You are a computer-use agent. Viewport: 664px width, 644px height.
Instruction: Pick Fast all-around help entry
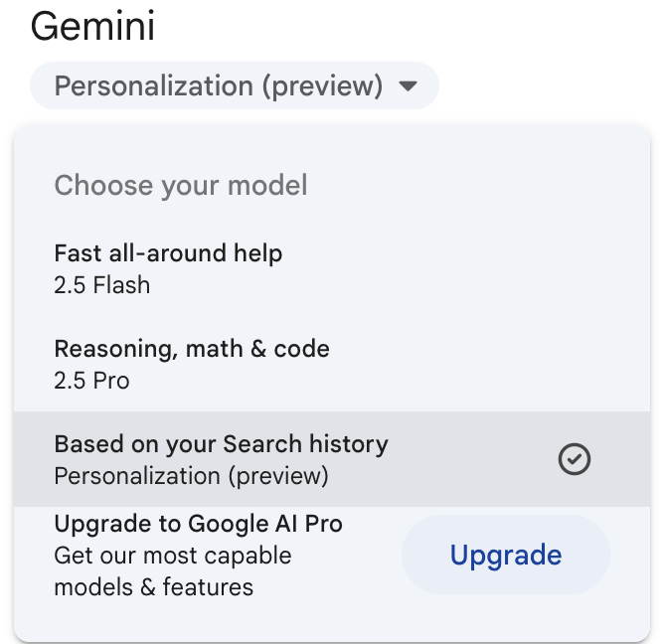pyautogui.click(x=168, y=253)
